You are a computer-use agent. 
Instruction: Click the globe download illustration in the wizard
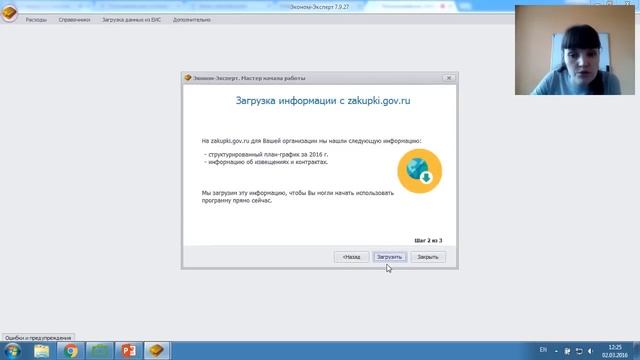(420, 171)
